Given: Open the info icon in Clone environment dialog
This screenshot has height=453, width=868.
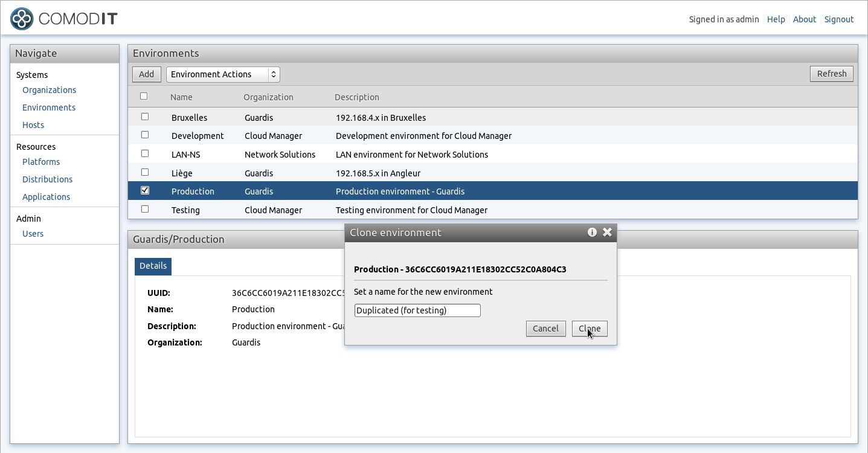Looking at the screenshot, I should click(x=592, y=232).
